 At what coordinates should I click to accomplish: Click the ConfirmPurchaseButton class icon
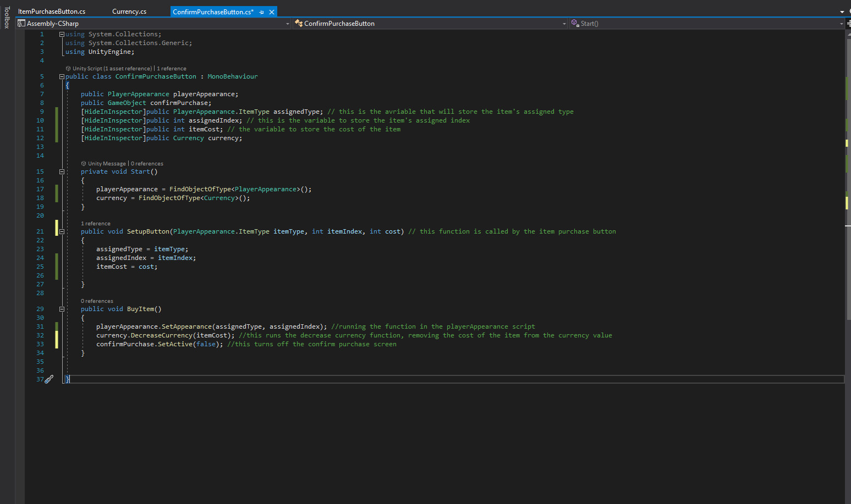point(299,24)
